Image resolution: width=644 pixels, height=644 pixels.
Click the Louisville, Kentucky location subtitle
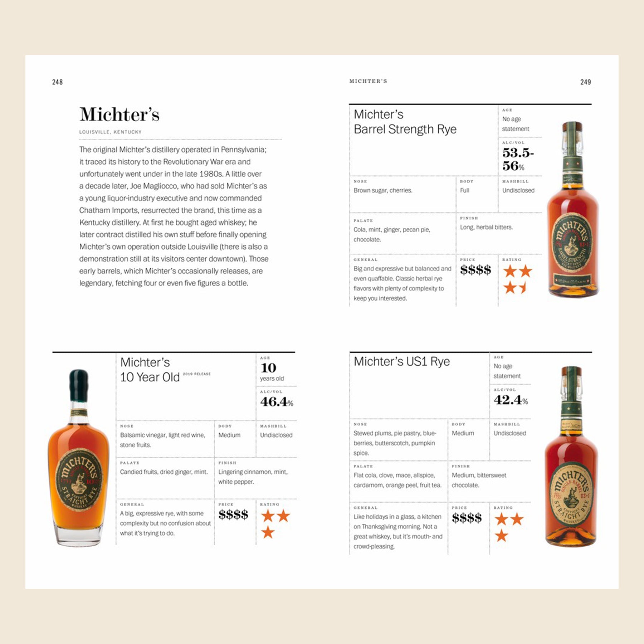(111, 132)
